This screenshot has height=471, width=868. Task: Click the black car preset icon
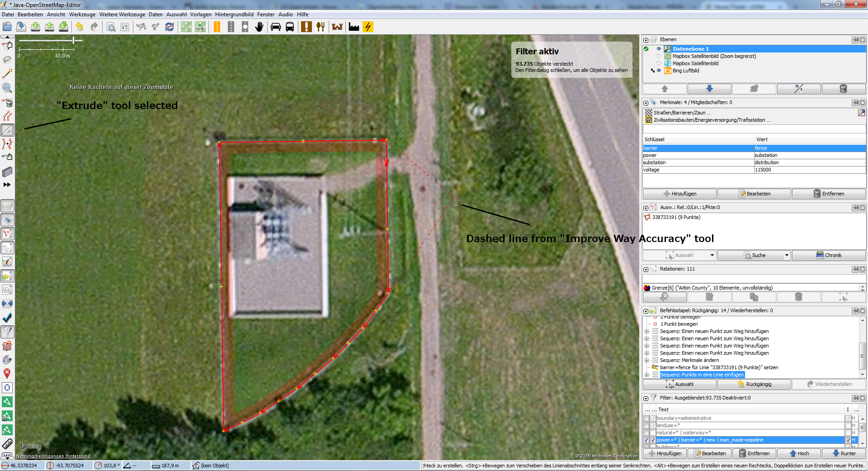pos(276,27)
